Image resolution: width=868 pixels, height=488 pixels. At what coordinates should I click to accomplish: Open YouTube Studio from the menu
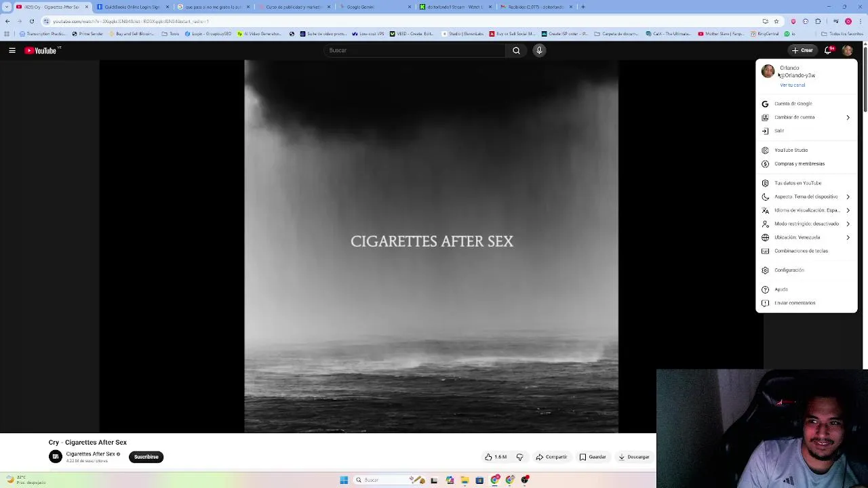pyautogui.click(x=806, y=150)
